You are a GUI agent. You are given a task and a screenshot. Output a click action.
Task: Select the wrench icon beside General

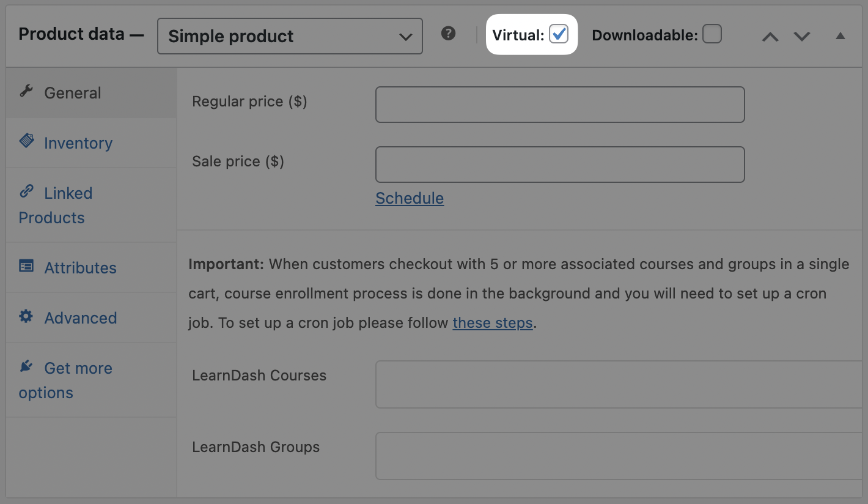tap(26, 91)
